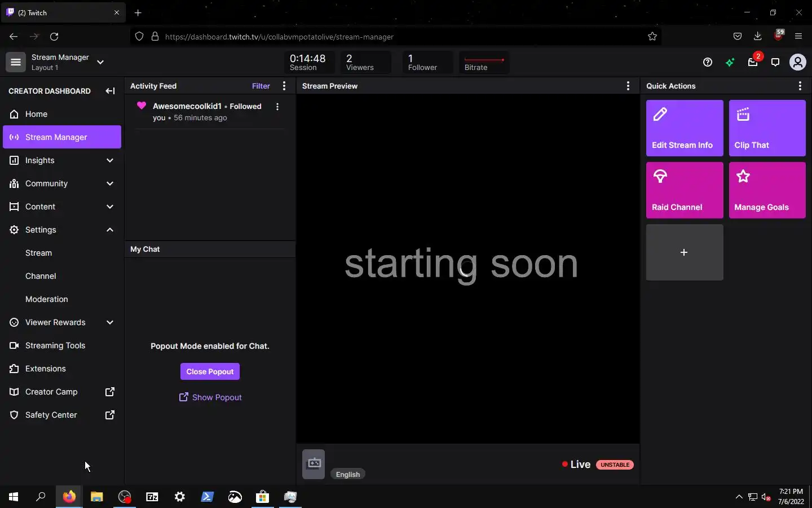The image size is (812, 508).
Task: Open the notifications inbox icon
Action: pos(753,62)
